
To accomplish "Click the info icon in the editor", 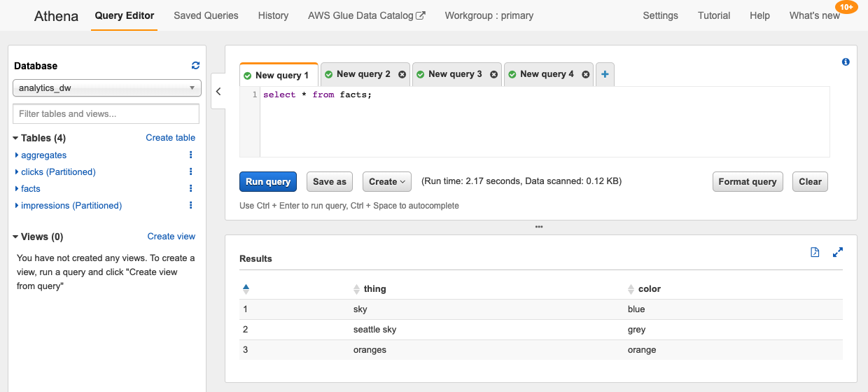I will click(x=846, y=62).
